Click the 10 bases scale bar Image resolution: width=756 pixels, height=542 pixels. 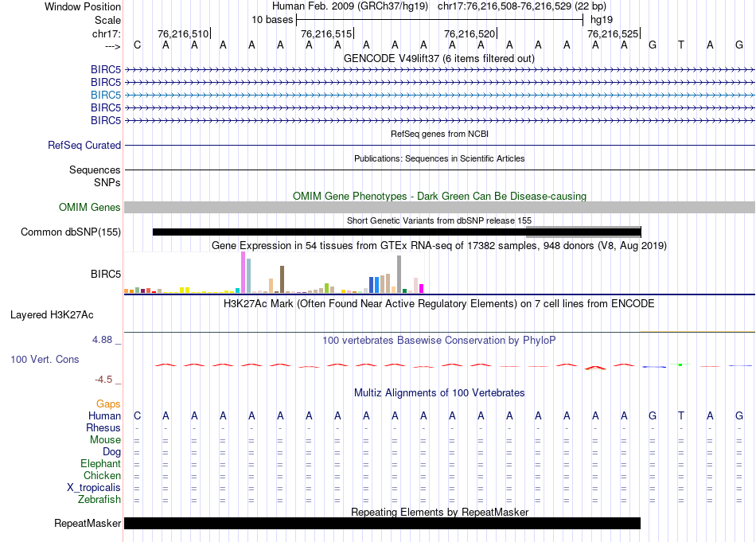pyautogui.click(x=440, y=20)
